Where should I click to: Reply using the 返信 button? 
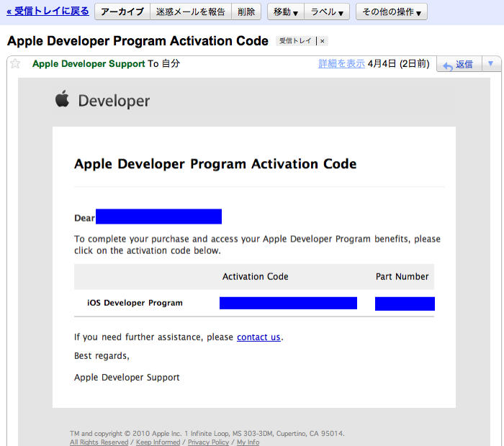(x=459, y=64)
